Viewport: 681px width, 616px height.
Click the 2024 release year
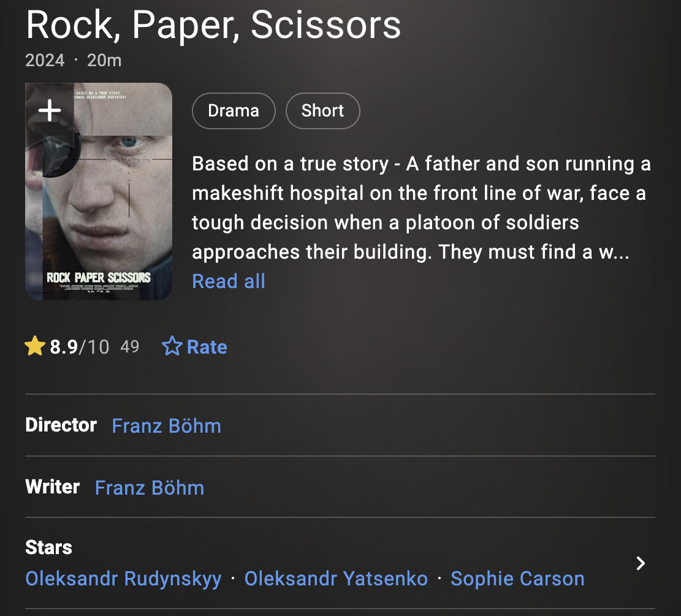click(x=45, y=60)
